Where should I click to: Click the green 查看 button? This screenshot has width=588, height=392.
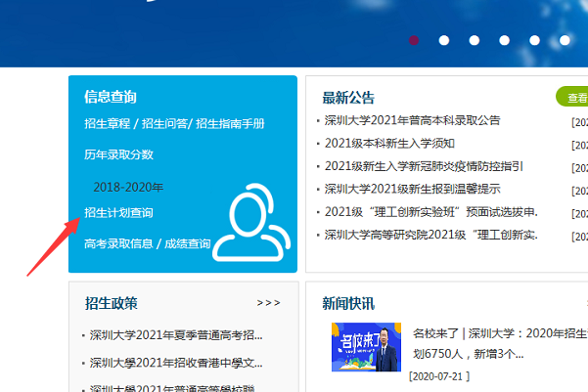point(572,97)
